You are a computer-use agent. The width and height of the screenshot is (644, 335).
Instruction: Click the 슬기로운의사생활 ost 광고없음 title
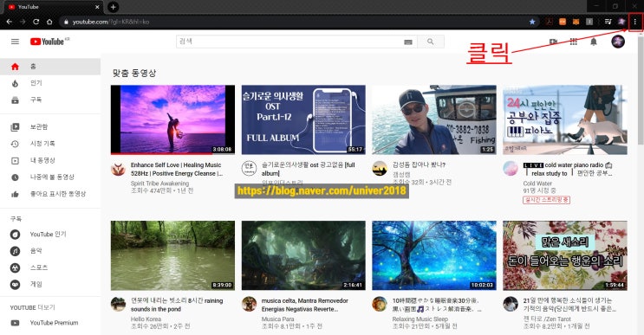coord(308,170)
